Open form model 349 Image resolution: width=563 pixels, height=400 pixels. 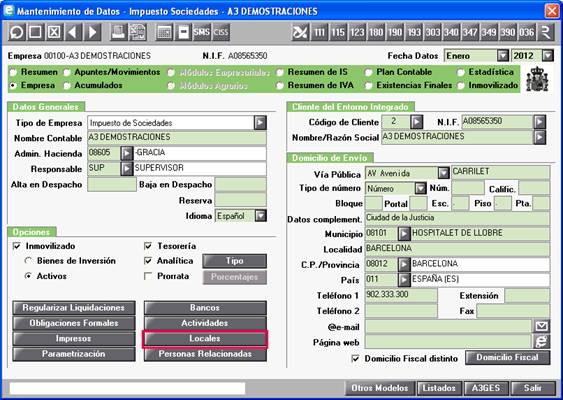[489, 33]
